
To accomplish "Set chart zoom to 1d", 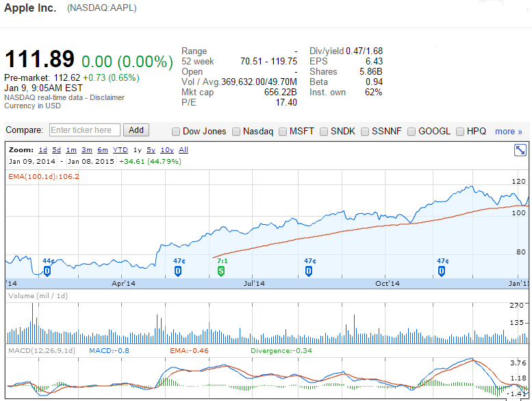I will click(42, 149).
